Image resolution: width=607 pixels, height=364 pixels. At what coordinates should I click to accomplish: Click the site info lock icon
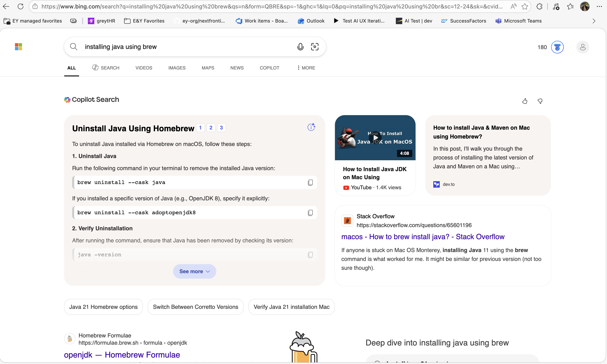pyautogui.click(x=35, y=7)
